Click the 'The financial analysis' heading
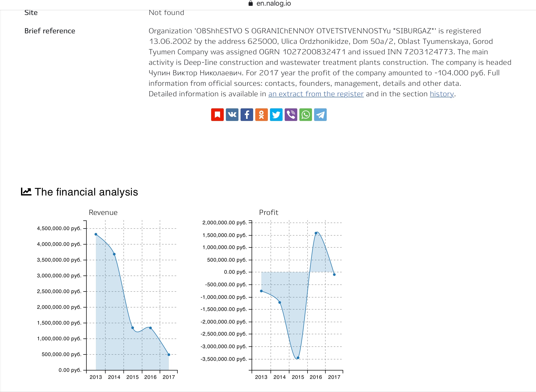The height and width of the screenshot is (392, 536). (86, 192)
